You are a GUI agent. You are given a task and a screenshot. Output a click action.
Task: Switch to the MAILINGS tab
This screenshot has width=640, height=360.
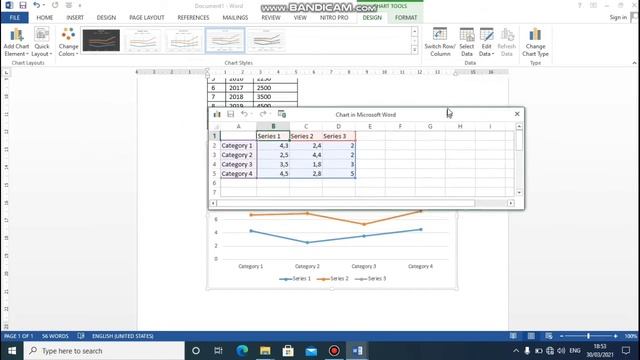coord(235,18)
